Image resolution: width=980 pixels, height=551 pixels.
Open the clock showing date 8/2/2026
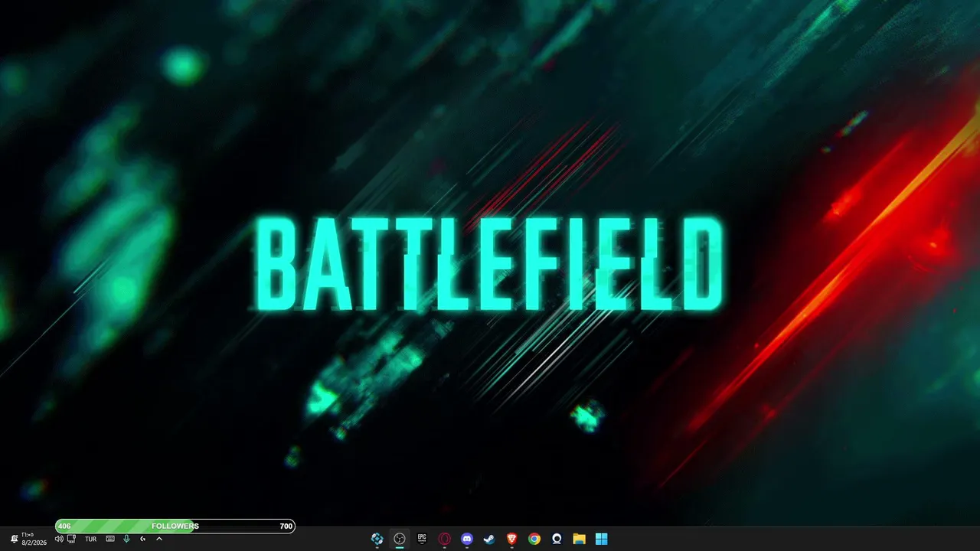tap(34, 539)
